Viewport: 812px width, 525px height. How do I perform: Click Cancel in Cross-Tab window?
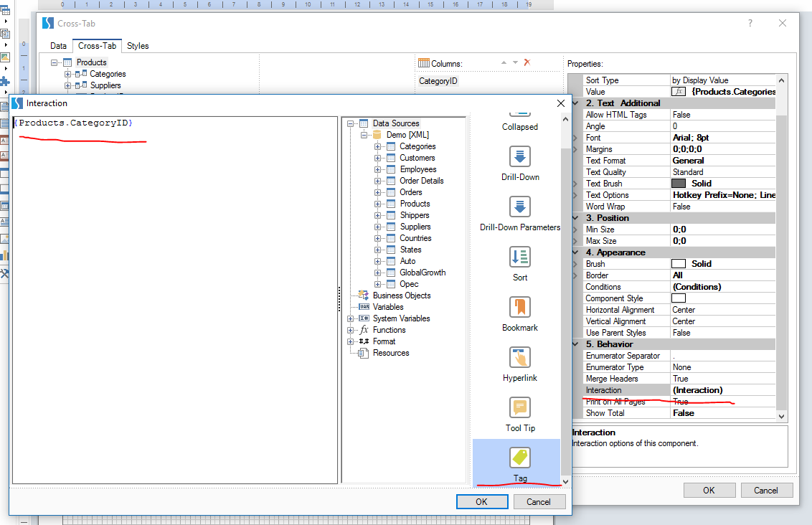(766, 491)
